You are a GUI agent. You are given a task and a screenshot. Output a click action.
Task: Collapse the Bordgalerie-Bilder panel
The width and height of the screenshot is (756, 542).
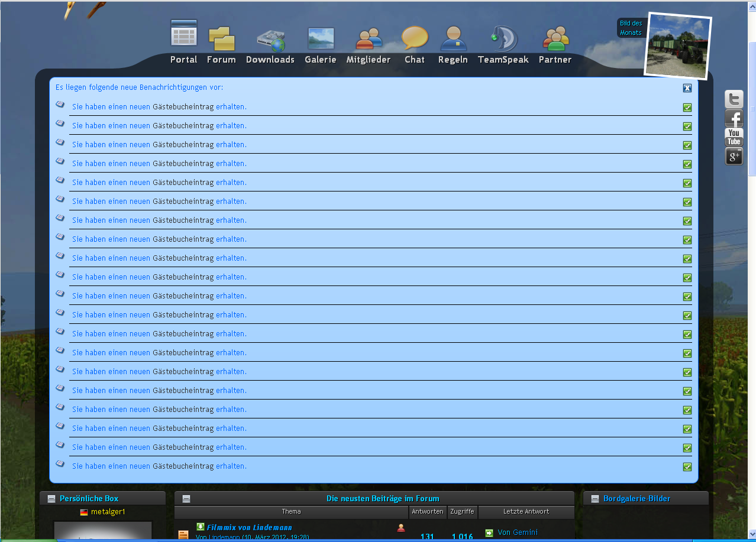click(x=595, y=499)
